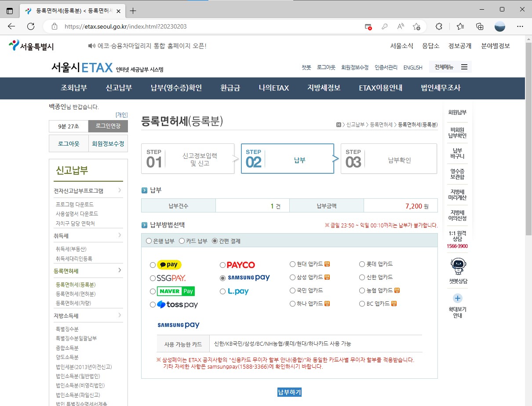532x406 pixels.
Task: Open 환급금 main menu
Action: click(x=230, y=88)
